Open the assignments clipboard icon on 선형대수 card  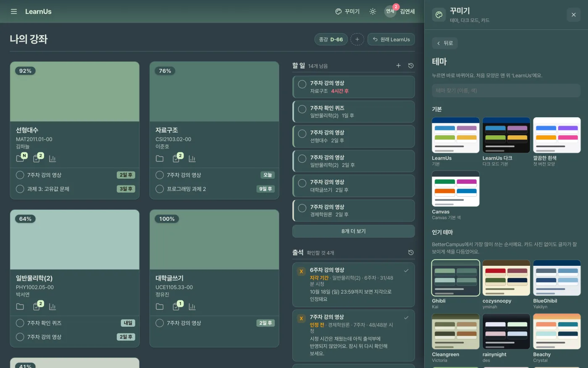(x=37, y=159)
